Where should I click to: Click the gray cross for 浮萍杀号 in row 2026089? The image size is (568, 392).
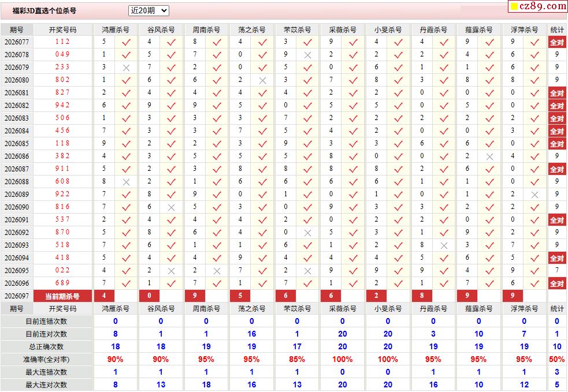(x=534, y=195)
